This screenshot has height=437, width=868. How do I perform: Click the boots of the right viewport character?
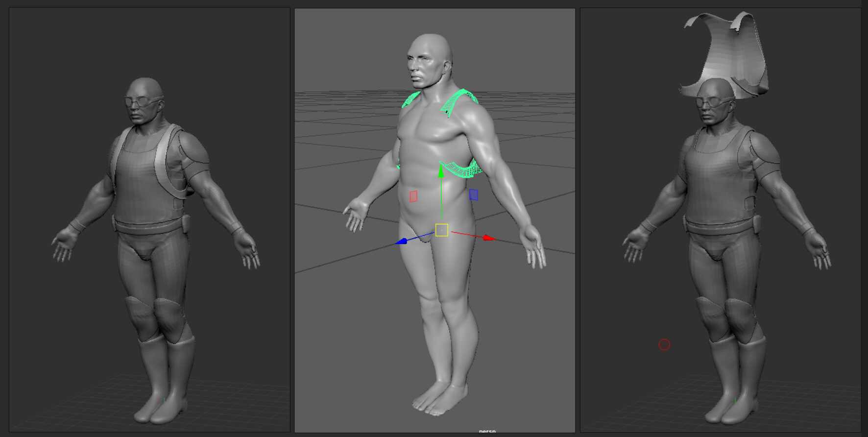(x=736, y=380)
